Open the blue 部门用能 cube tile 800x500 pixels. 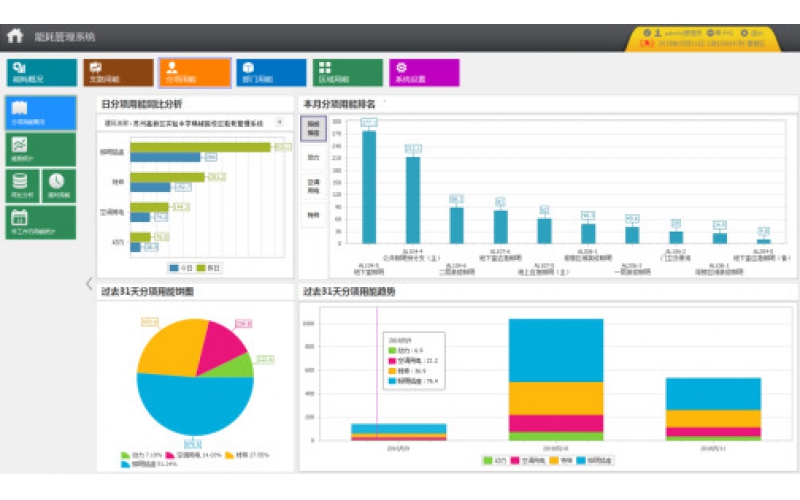click(270, 72)
